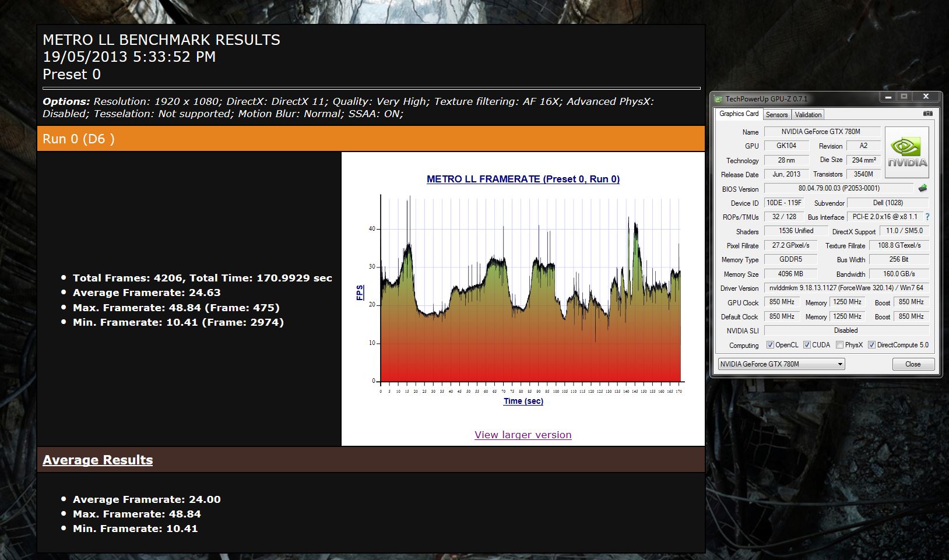Click the Technology value 28 nm
949x560 pixels.
pos(786,160)
